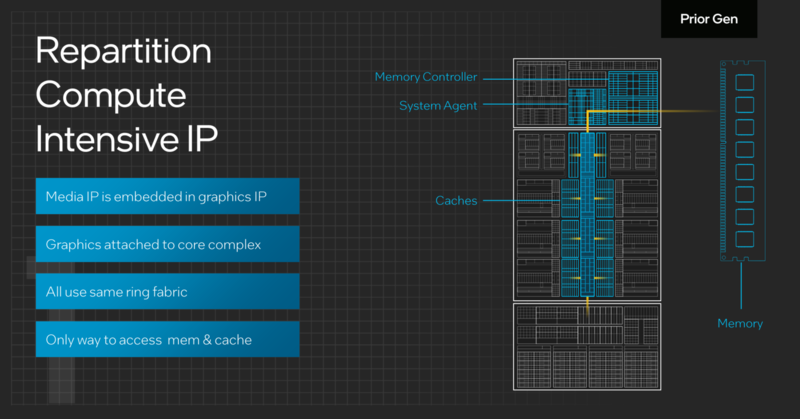800x419 pixels.
Task: Select the 'Media IP is embedded in graphics IP' box
Action: (x=167, y=194)
